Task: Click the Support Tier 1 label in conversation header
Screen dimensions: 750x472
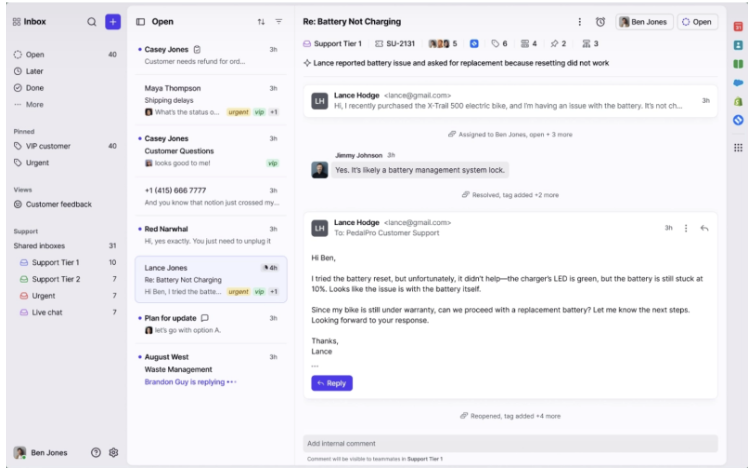Action: coord(332,44)
